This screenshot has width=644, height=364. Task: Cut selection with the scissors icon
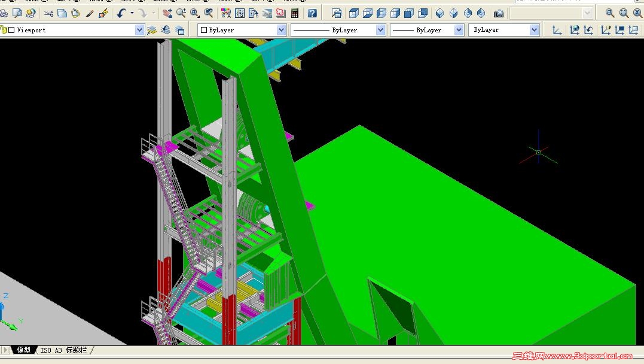point(48,14)
